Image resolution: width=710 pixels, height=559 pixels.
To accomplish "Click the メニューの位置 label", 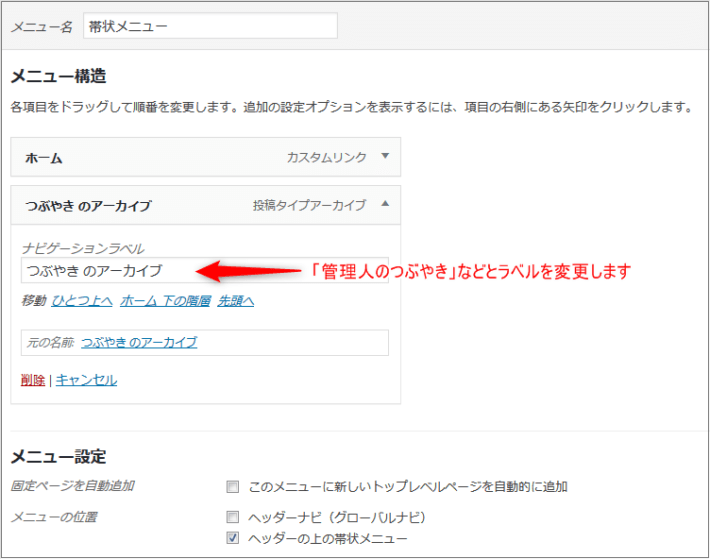I will (54, 517).
